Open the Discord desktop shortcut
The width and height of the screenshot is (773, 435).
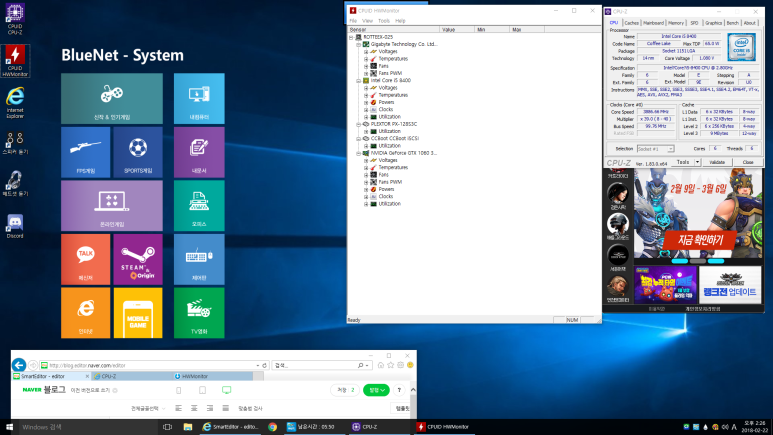pos(15,226)
